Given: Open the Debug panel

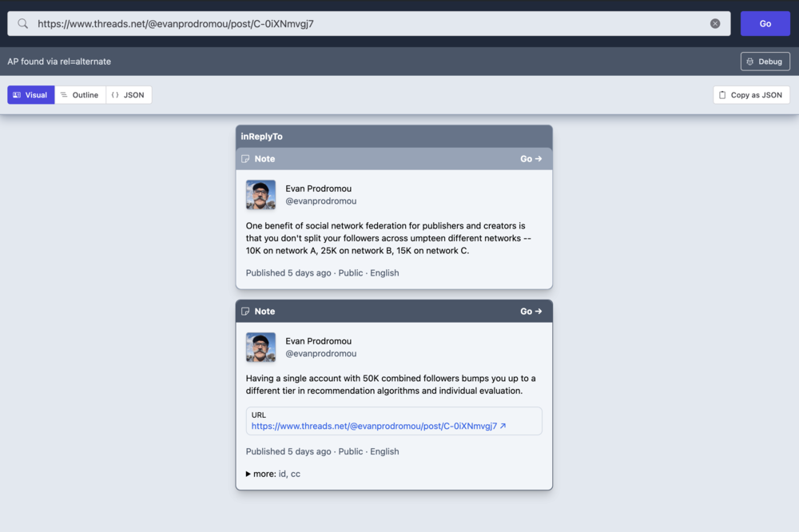Looking at the screenshot, I should click(x=765, y=62).
